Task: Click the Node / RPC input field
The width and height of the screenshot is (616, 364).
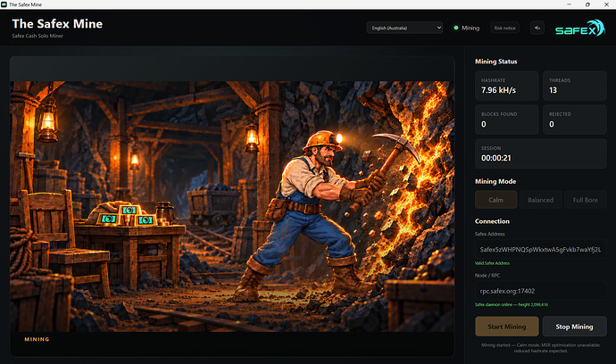Action: coord(541,291)
